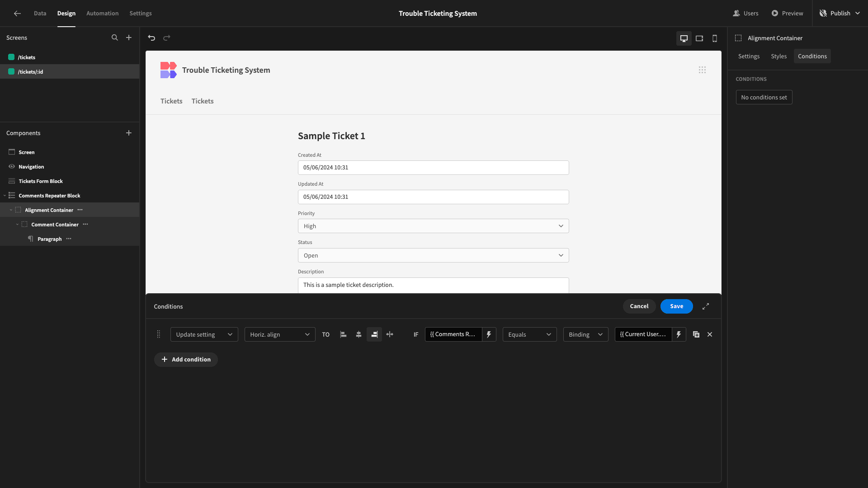Open the top Settings tab

(141, 14)
